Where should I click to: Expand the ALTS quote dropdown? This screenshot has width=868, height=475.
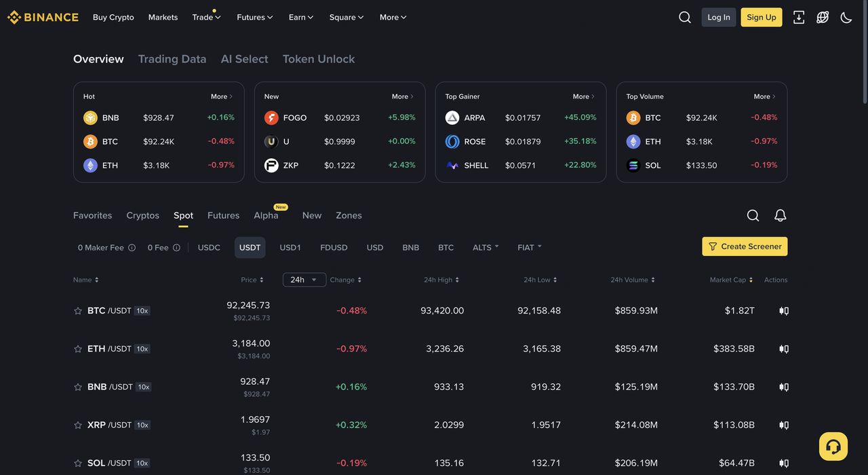coord(486,248)
